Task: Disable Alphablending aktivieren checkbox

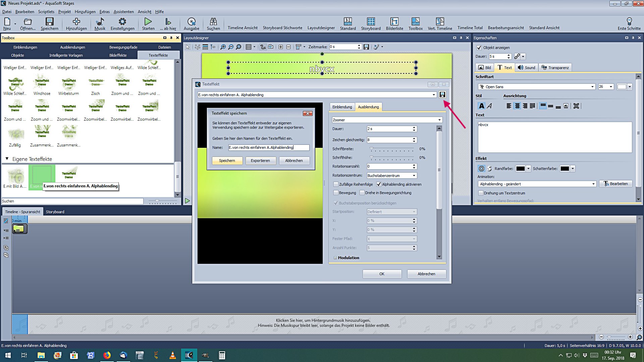Action: coord(379,184)
